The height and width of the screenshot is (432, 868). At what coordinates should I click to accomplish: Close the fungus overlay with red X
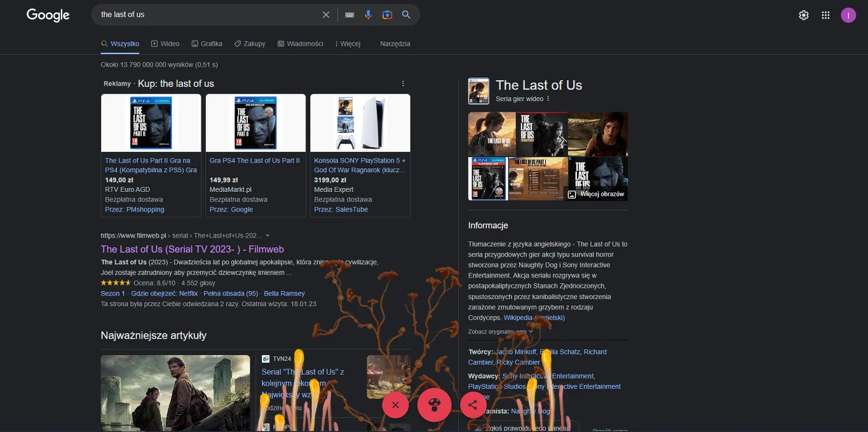[395, 405]
